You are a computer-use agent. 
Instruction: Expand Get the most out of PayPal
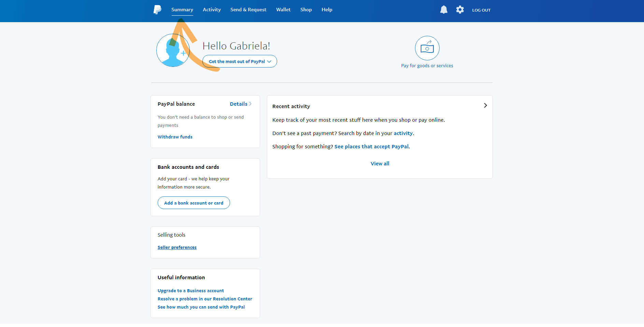coord(240,61)
